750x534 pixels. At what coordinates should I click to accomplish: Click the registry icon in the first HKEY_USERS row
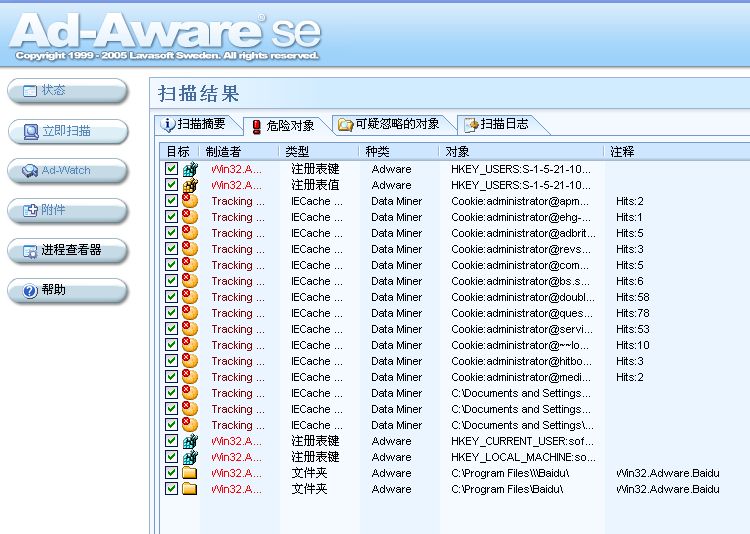tap(190, 169)
